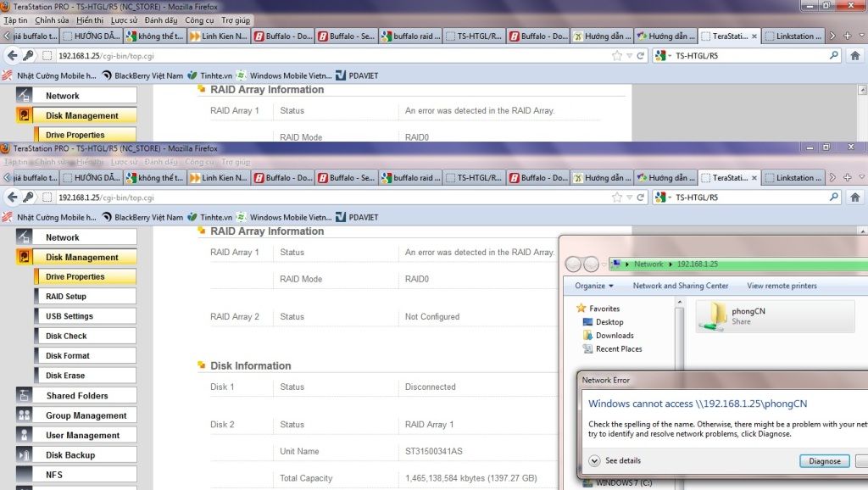This screenshot has height=490, width=868.
Task: Click the Back arrow in the upper Firefox window
Action: (12, 55)
